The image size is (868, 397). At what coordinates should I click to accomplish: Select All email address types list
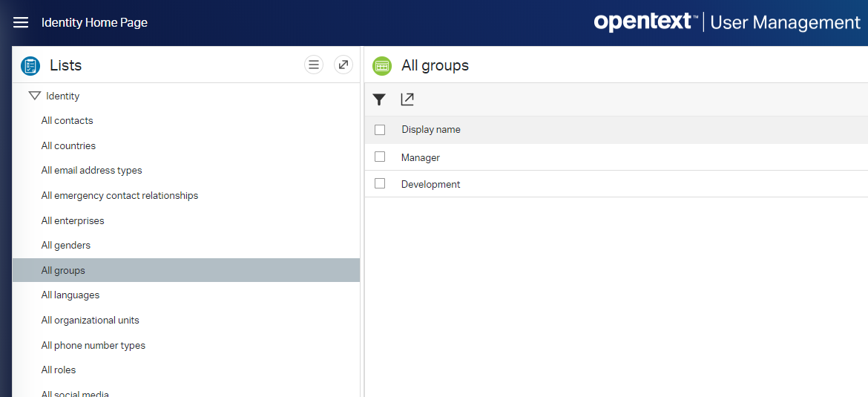[x=92, y=171]
